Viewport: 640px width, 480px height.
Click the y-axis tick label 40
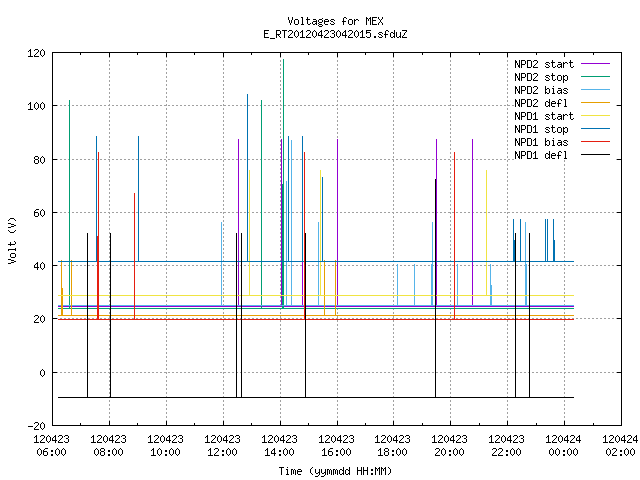[39, 266]
